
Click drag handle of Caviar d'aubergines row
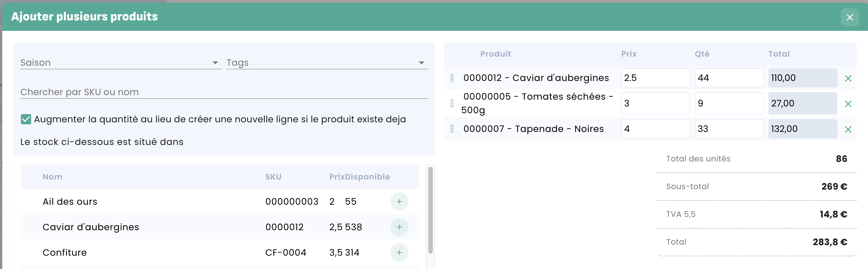point(452,78)
